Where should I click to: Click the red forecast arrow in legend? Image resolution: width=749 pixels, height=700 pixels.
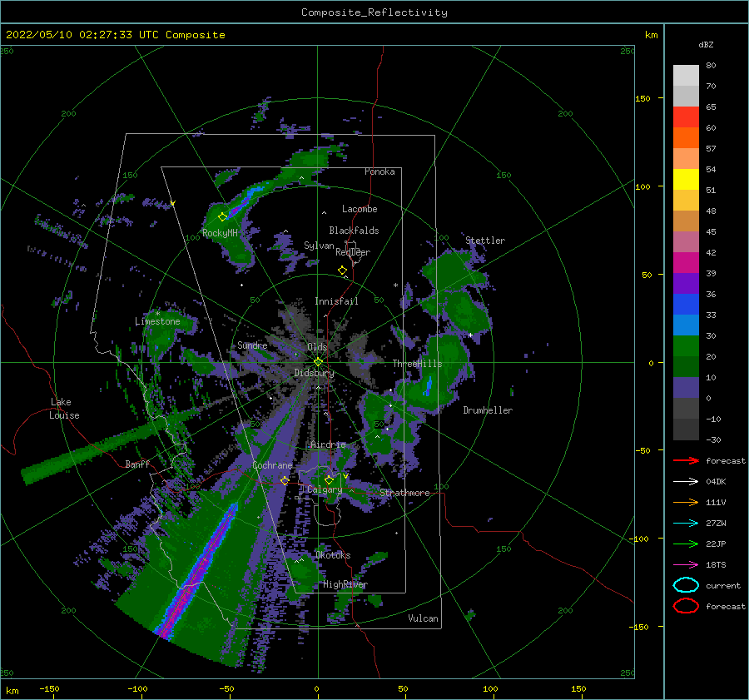point(686,460)
